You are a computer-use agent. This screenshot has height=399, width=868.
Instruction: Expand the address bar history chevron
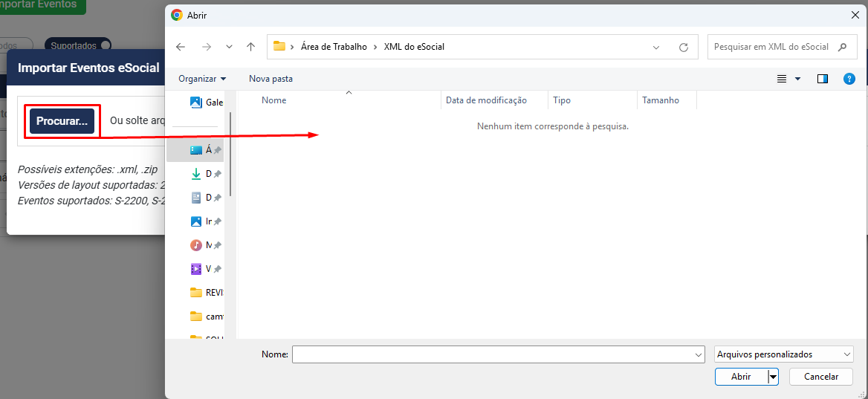point(656,47)
